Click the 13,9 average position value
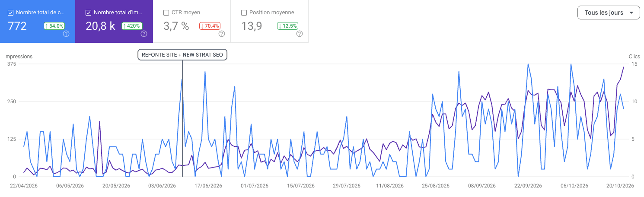Image resolution: width=644 pixels, height=197 pixels. (x=252, y=26)
